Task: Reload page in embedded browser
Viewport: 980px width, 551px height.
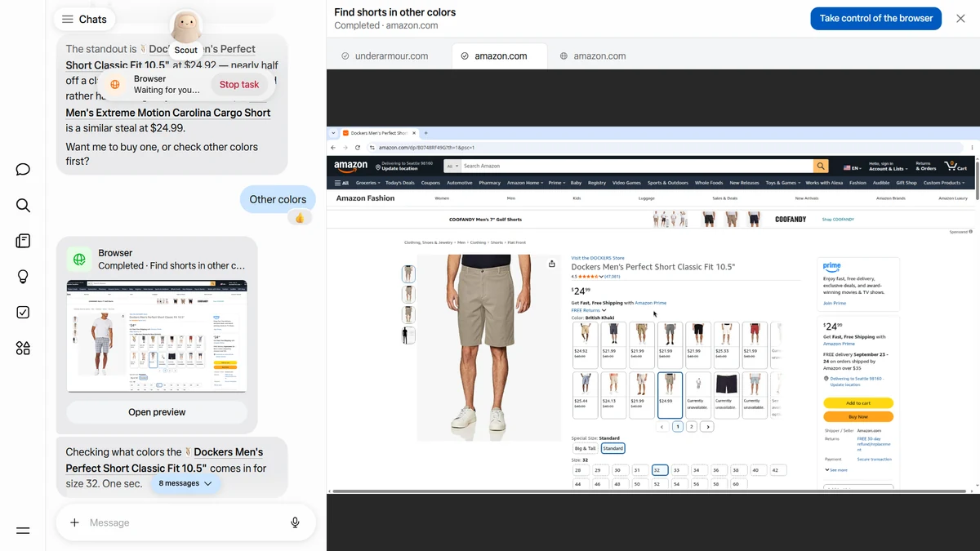Action: point(358,148)
